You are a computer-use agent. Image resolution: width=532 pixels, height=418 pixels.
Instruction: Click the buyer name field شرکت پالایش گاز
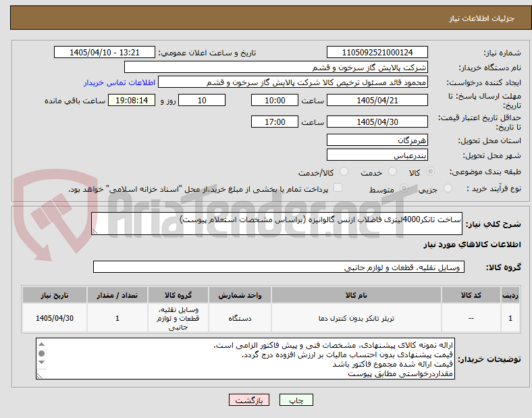(x=276, y=67)
